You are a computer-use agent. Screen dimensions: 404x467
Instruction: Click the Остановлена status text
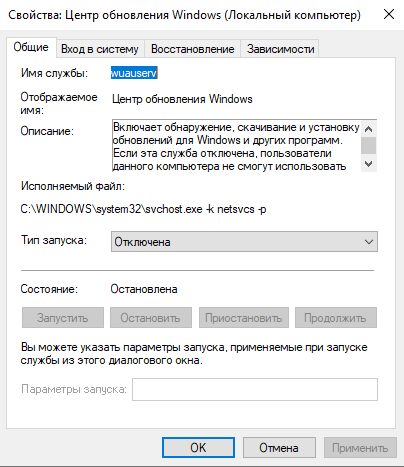[144, 289]
